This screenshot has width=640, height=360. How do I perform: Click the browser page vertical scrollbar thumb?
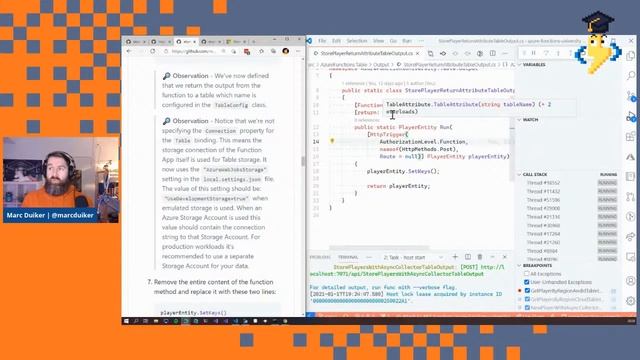[x=303, y=161]
